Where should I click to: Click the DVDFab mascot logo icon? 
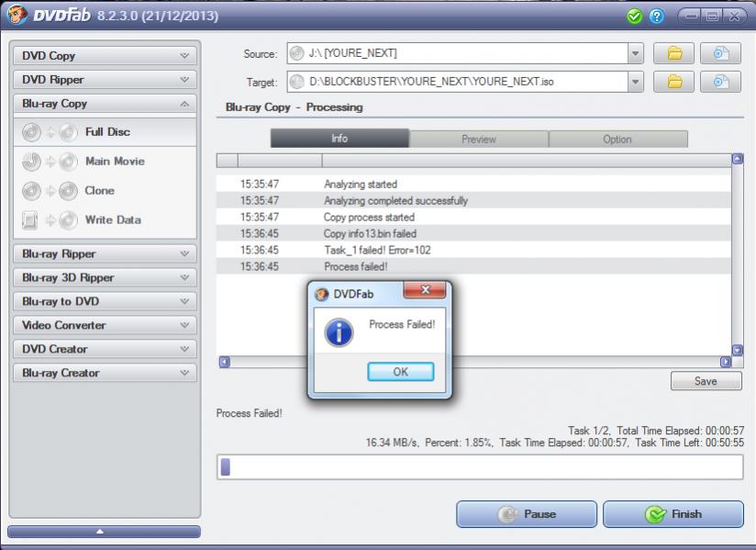17,15
